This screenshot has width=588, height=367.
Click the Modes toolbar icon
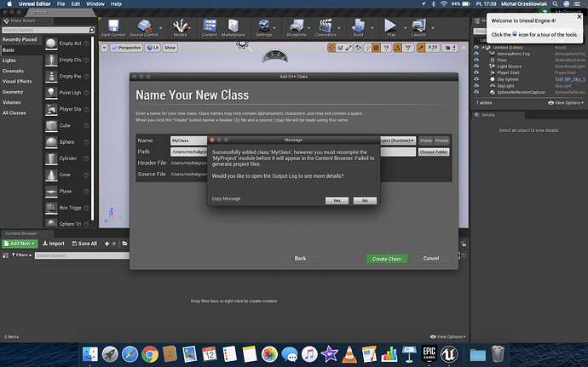click(180, 28)
